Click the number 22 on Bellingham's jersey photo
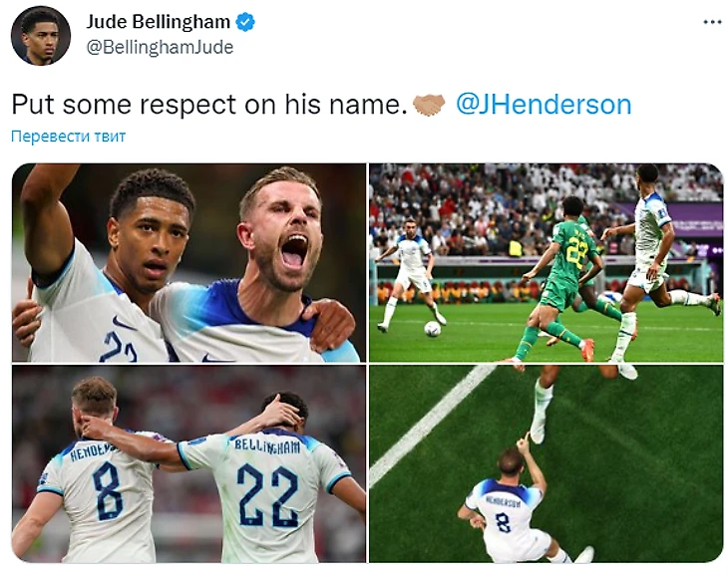This screenshot has width=728, height=575. click(268, 495)
